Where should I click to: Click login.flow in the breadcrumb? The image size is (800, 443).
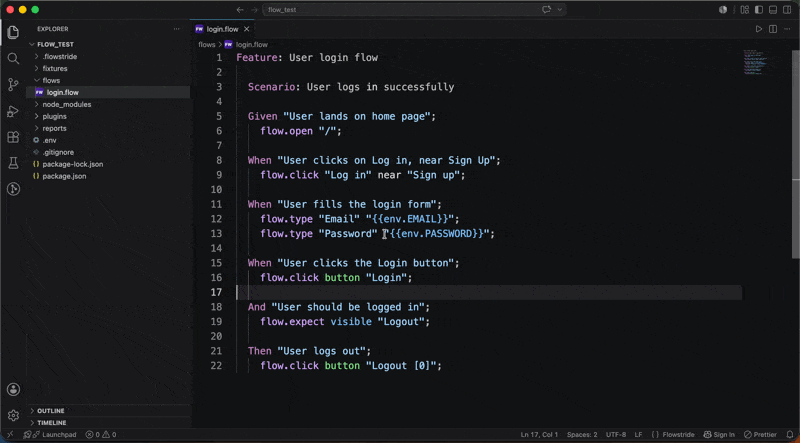click(x=252, y=44)
